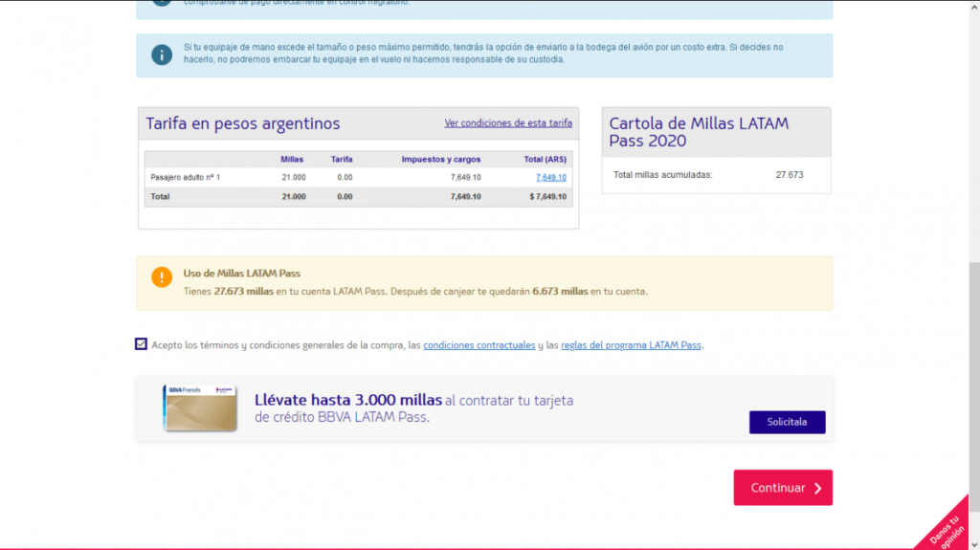Viewport: 980px width, 550px height.
Task: Uncheck the accept terms and conditions checkbox
Action: [x=141, y=344]
